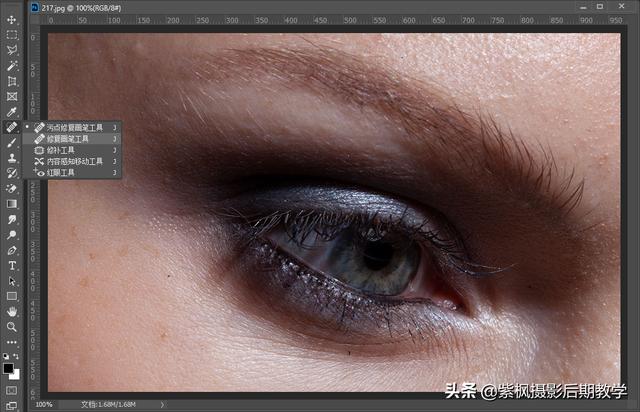The height and width of the screenshot is (412, 640).
Task: Choose 污点修复画笔工具 from the flyout
Action: pos(76,128)
